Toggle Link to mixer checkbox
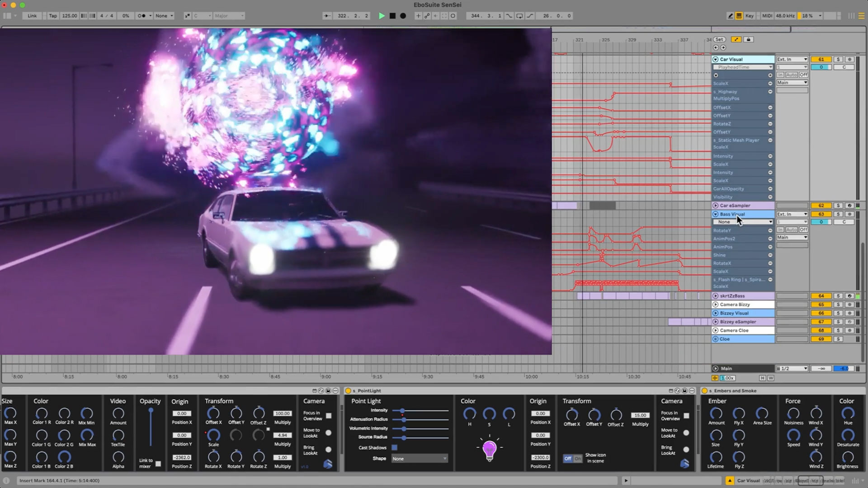Screen dimensions: 868x488 pos(158,464)
